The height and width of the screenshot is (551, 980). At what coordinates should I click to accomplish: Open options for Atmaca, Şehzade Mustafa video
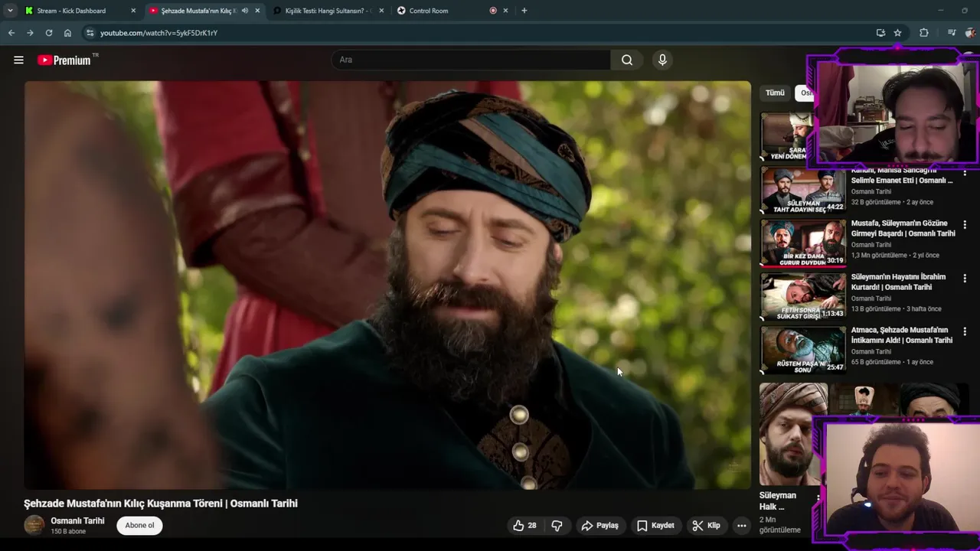click(965, 331)
